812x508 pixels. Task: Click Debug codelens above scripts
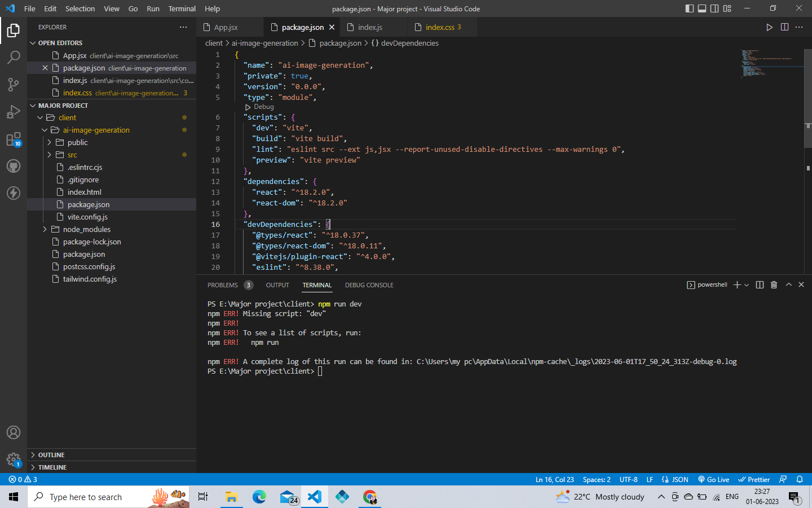click(x=263, y=107)
